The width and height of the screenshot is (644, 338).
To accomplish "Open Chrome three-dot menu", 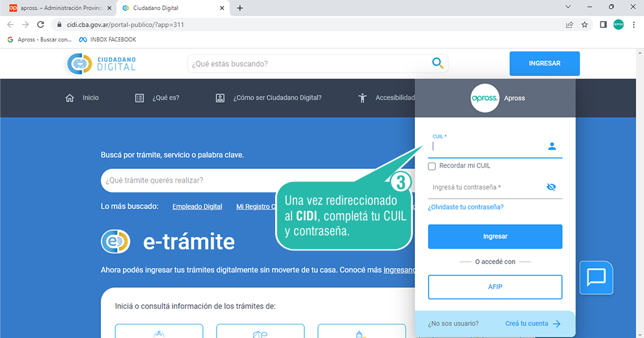I will coord(634,25).
